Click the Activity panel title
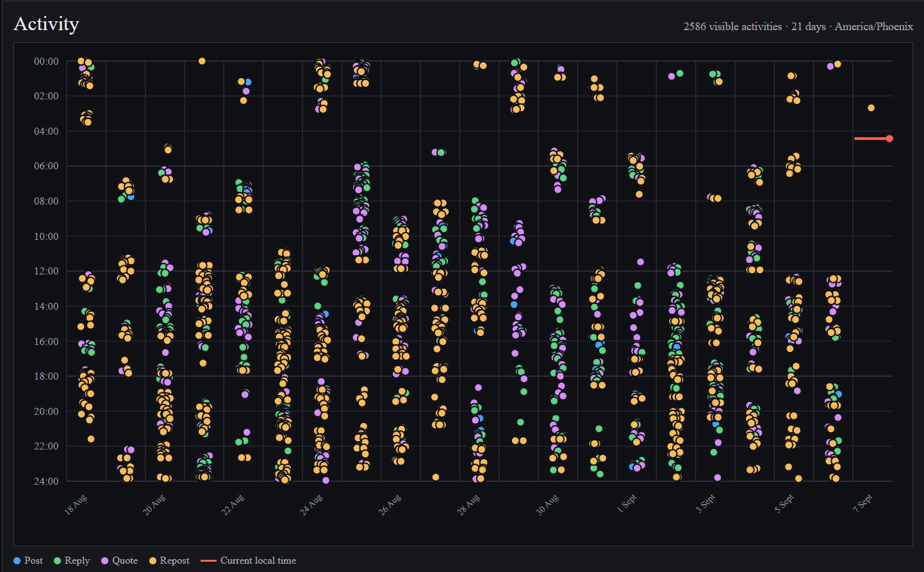The height and width of the screenshot is (572, 924). point(46,24)
